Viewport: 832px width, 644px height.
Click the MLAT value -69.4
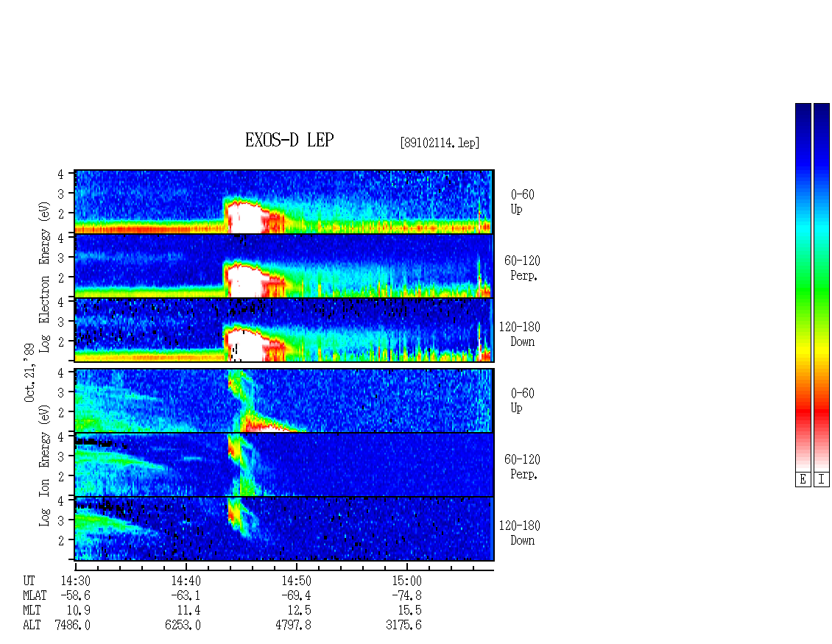pyautogui.click(x=295, y=595)
